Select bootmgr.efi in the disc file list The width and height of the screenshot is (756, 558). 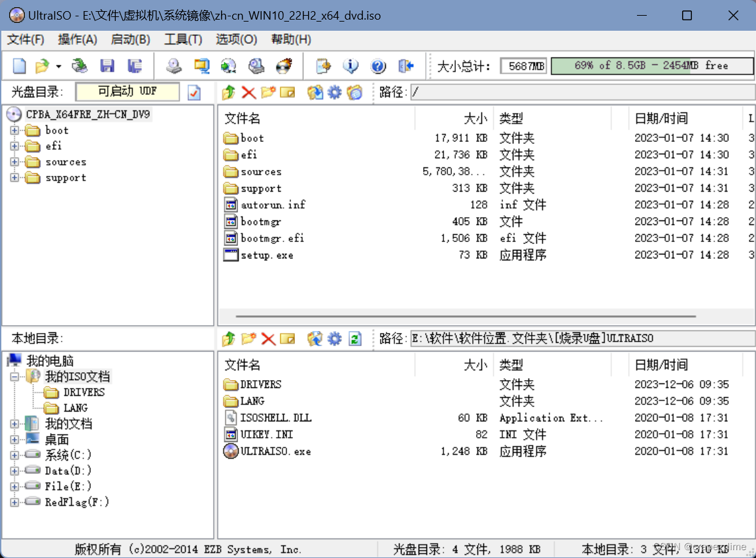click(x=273, y=238)
